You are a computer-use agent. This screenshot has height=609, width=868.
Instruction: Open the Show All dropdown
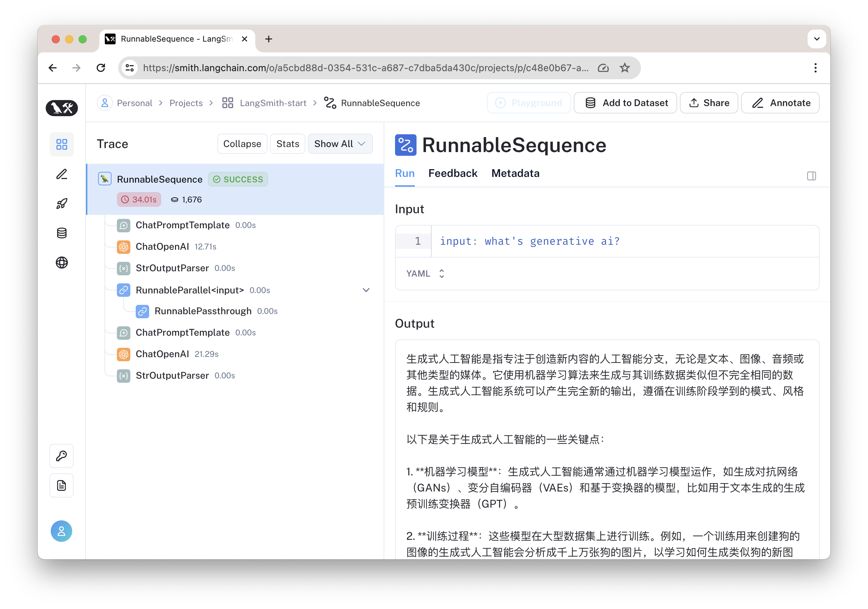(340, 144)
